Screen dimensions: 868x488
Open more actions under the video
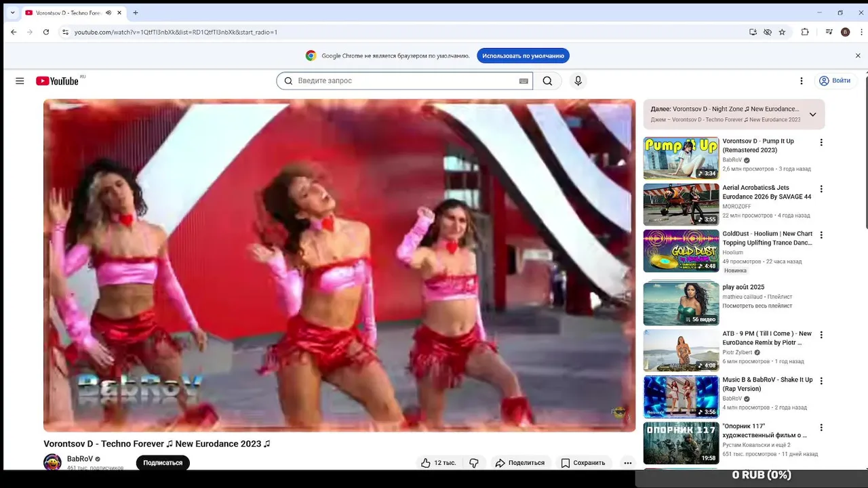(x=627, y=463)
